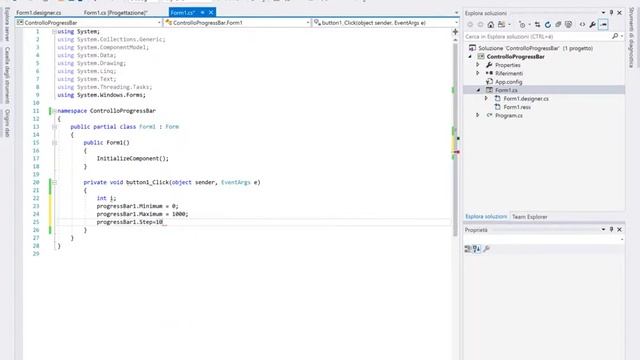Click the Property Pages wrench in Proprietà
640x360 pixels.
[x=486, y=249]
